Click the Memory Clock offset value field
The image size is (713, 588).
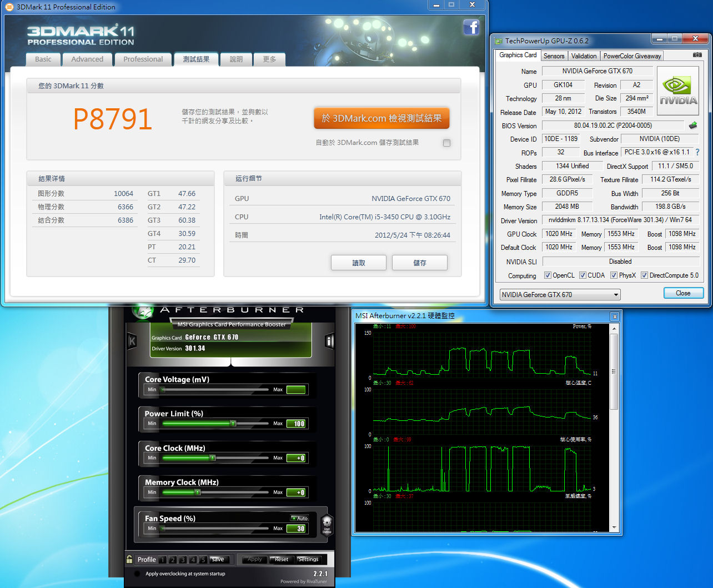tap(296, 492)
